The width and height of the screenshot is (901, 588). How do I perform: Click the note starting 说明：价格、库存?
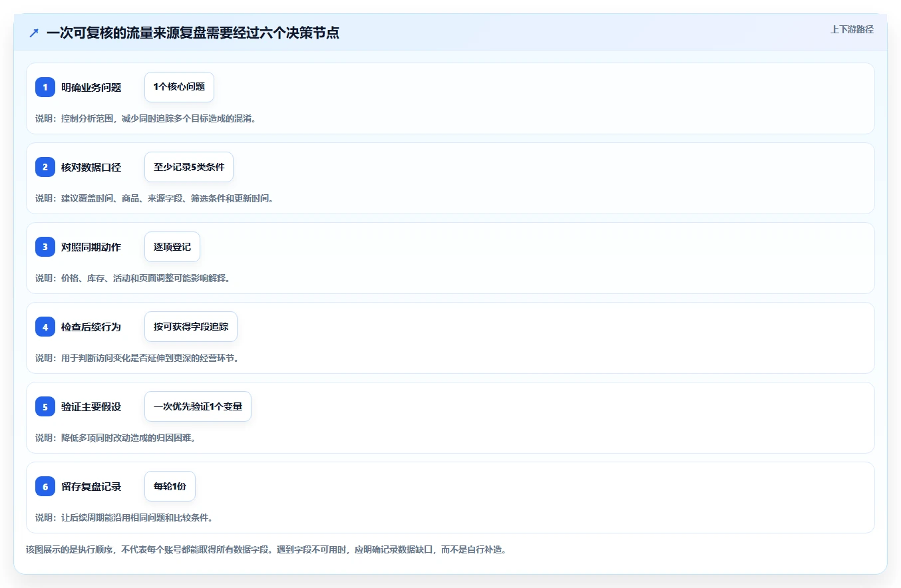(132, 278)
